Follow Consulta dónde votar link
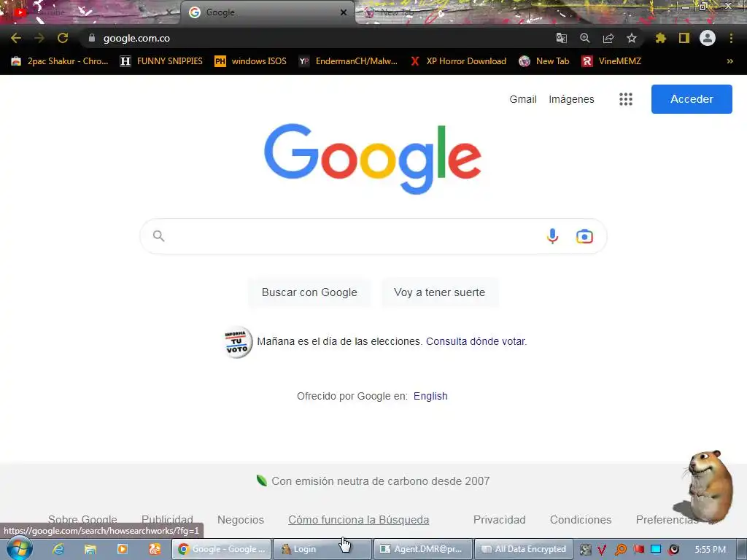Screen dimensions: 747x560 click(476, 341)
